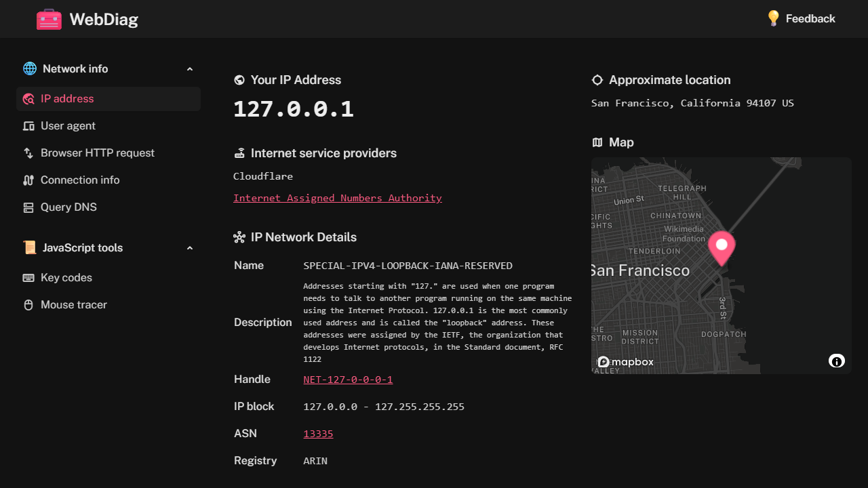Collapse the Network info section chevron
The width and height of the screenshot is (868, 488).
190,69
